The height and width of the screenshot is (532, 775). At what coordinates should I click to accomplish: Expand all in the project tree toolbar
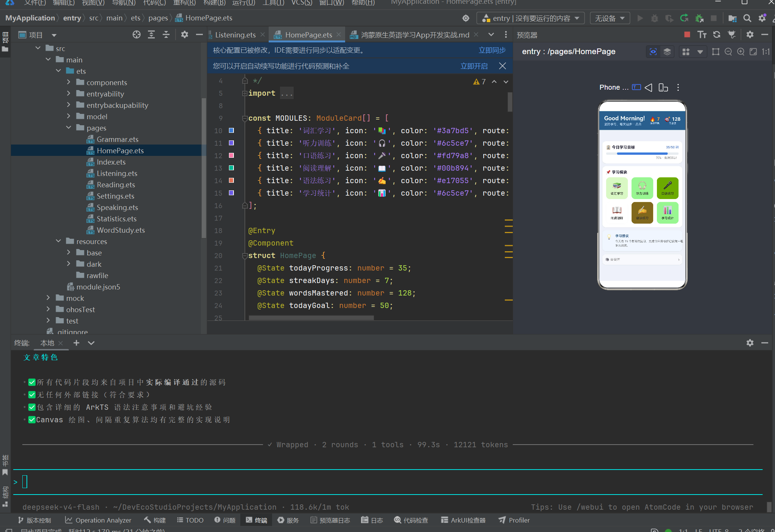point(151,35)
